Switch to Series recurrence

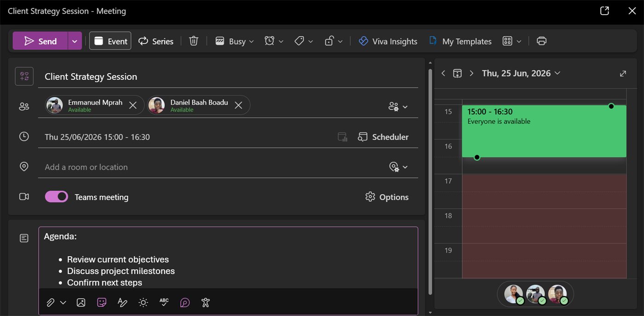click(156, 41)
